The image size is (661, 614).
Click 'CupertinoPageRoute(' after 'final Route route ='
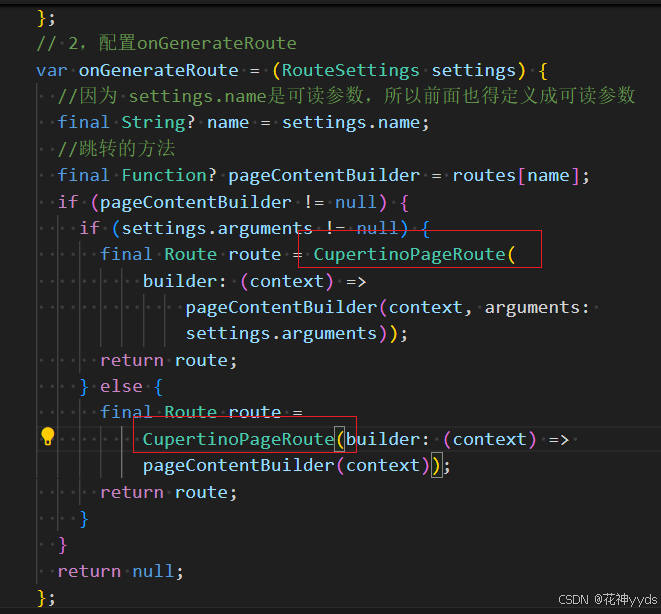(x=414, y=255)
